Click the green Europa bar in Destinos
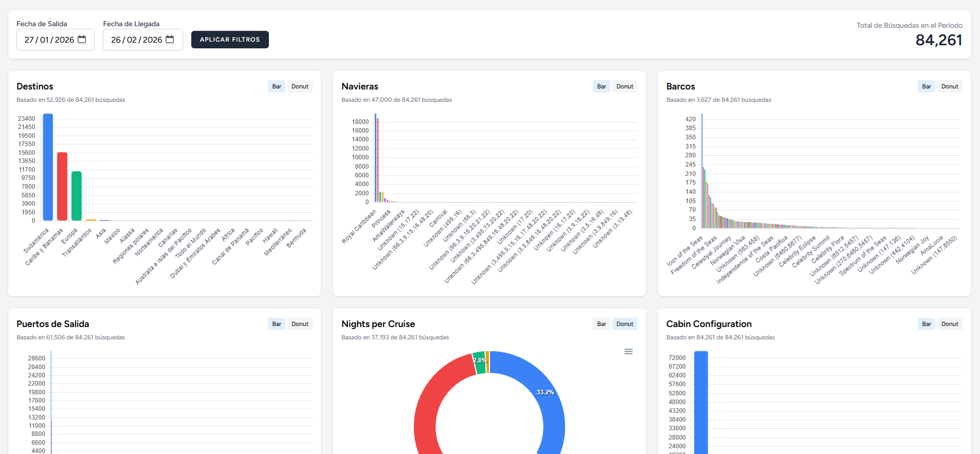Viewport: 980px width, 454px height. pos(77,195)
